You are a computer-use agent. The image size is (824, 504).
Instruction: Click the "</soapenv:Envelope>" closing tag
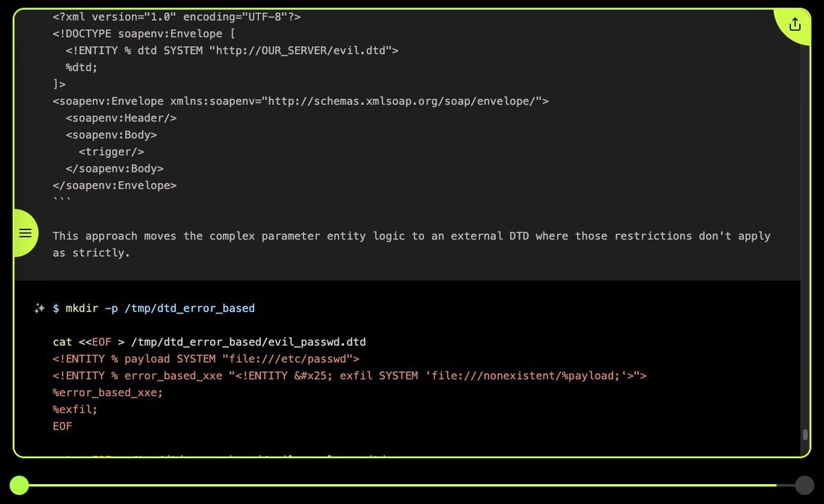[x=115, y=185]
